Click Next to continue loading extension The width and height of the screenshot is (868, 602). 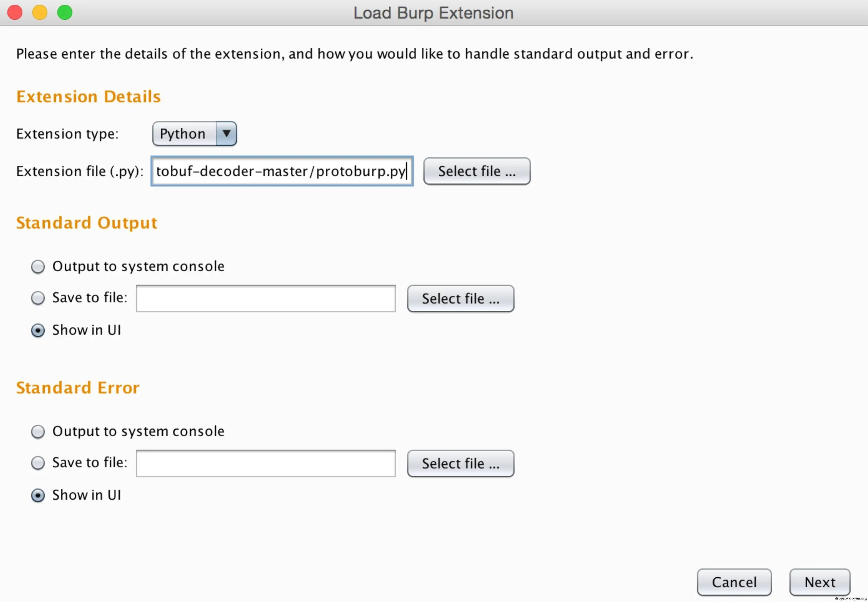pyautogui.click(x=819, y=582)
